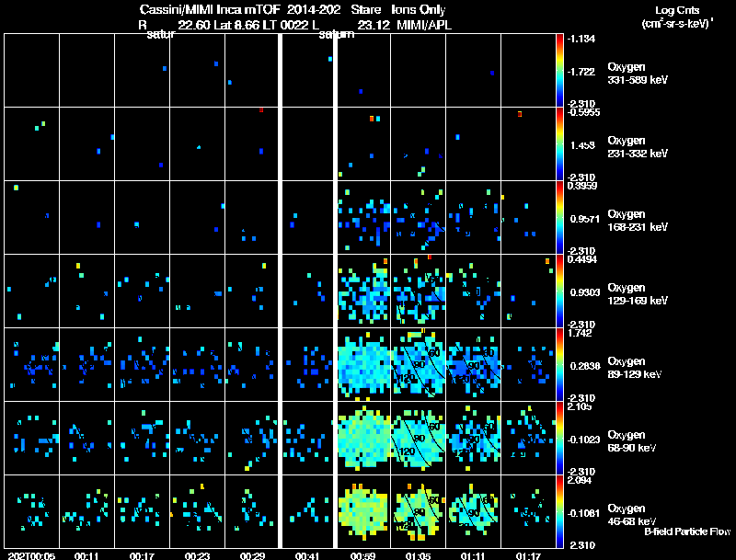This screenshot has height=560, width=736.
Task: Click the 01:17 time label
Action: coord(528,555)
